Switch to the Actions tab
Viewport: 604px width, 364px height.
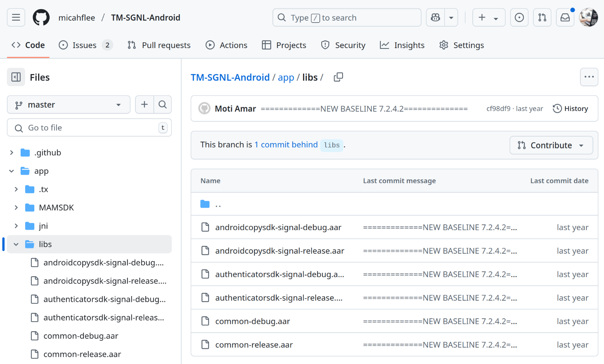(x=226, y=45)
